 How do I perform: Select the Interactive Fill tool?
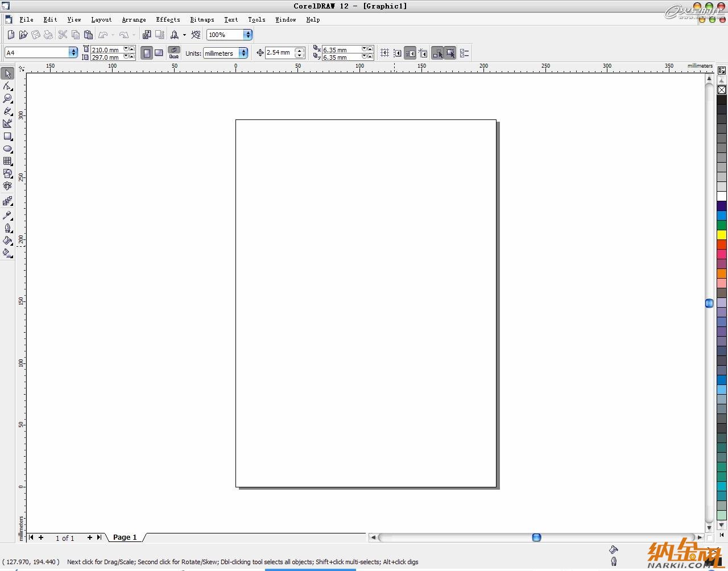pyautogui.click(x=7, y=253)
